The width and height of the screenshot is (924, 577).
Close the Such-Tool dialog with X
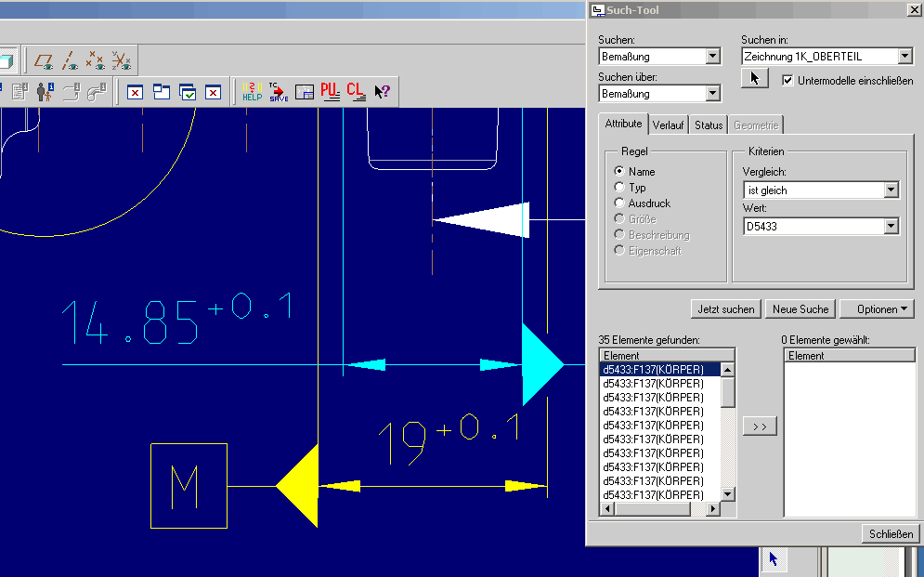[x=913, y=10]
